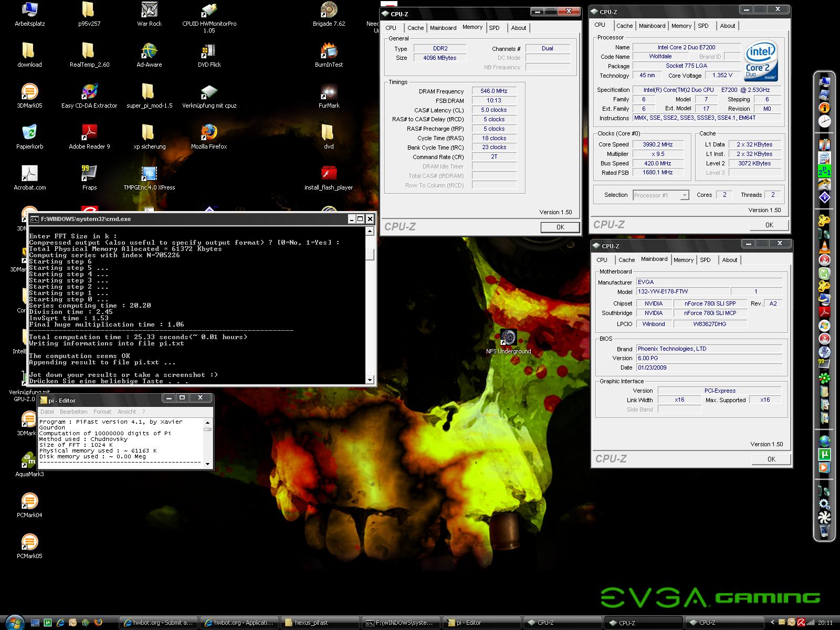Open TMPGEnc 4.0 XPress shortcut
840x630 pixels.
[x=149, y=178]
